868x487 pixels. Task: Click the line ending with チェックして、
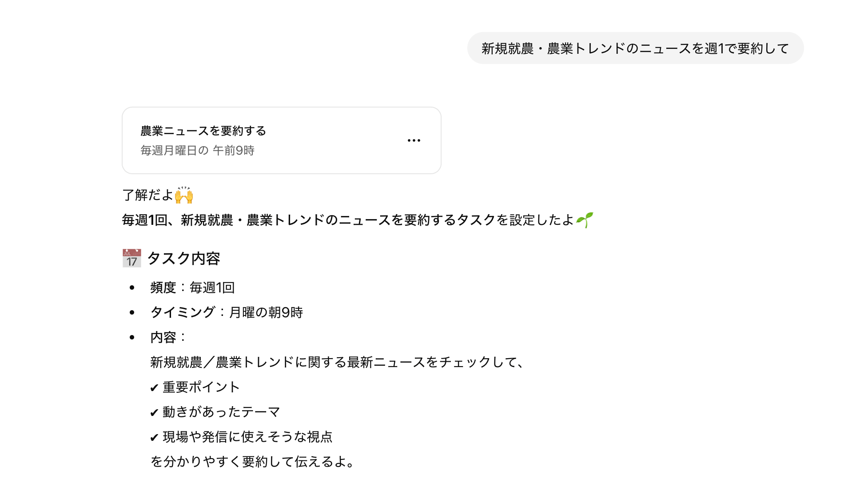[x=338, y=363]
